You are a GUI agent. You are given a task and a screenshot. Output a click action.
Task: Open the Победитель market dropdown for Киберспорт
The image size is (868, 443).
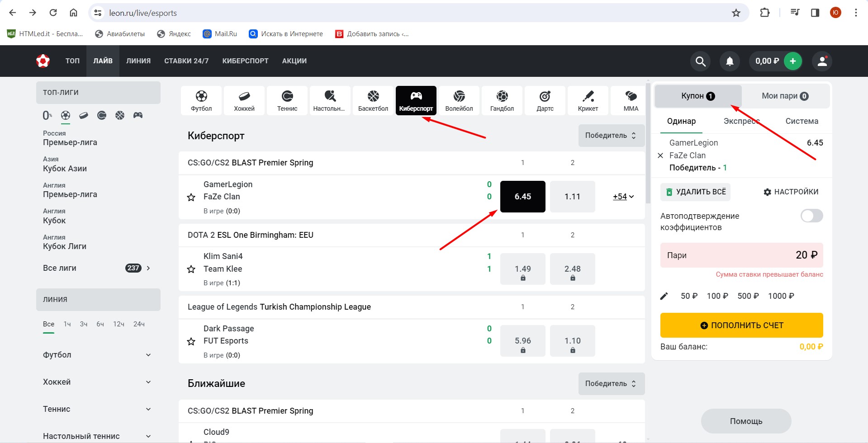[x=611, y=136]
